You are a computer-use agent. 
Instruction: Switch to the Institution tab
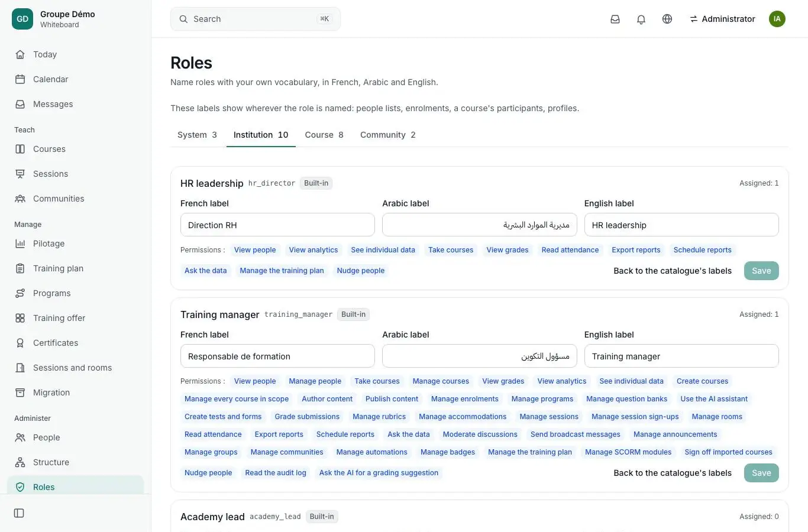coord(261,135)
